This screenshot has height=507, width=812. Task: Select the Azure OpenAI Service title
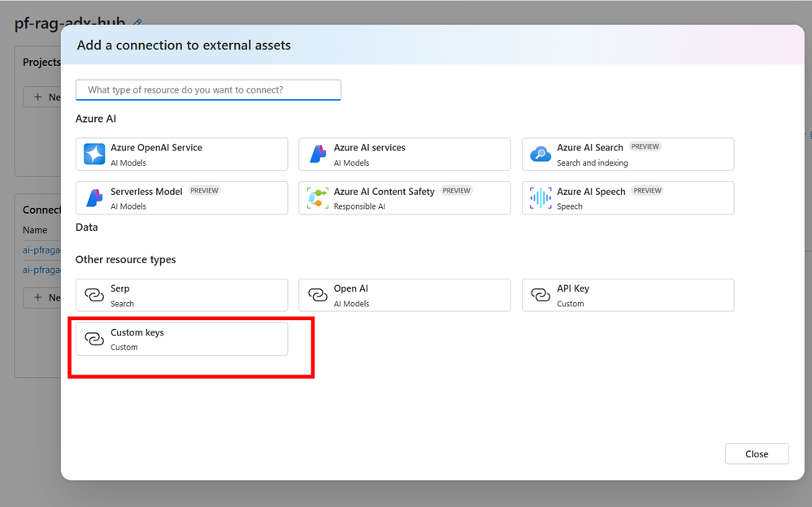click(156, 148)
